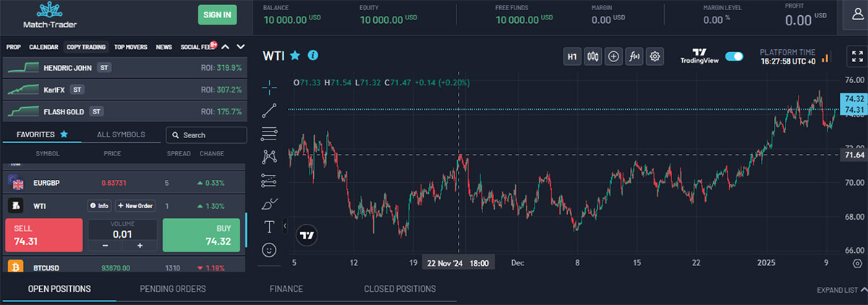The width and height of the screenshot is (868, 305).
Task: Switch to the All Symbols tab
Action: [x=121, y=134]
